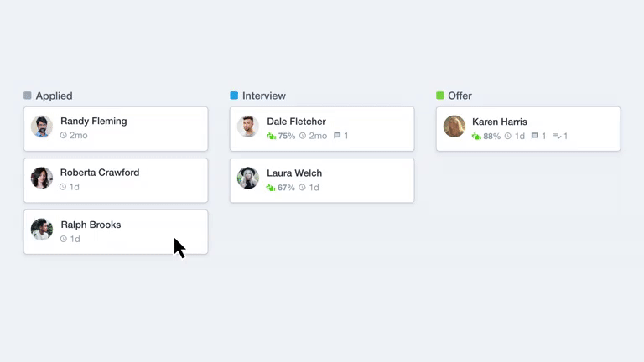Click Karen Harris's profile photo

point(454,127)
